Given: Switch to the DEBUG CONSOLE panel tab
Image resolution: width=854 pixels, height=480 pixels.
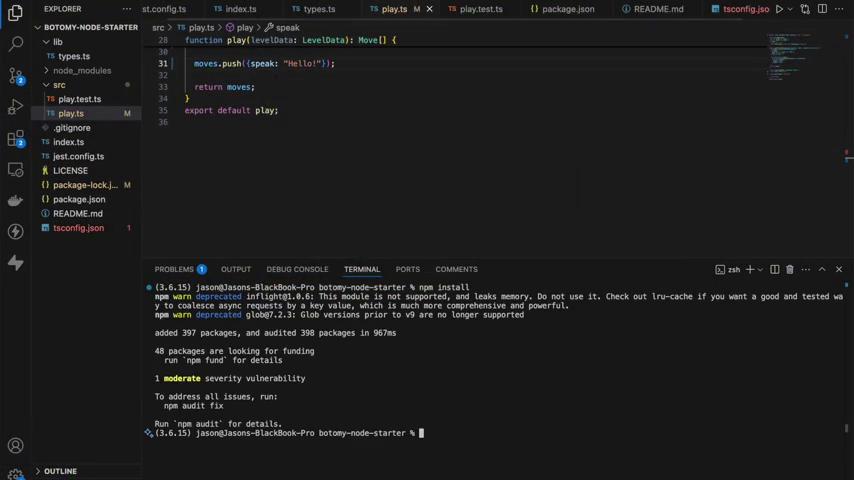Looking at the screenshot, I should tap(297, 269).
